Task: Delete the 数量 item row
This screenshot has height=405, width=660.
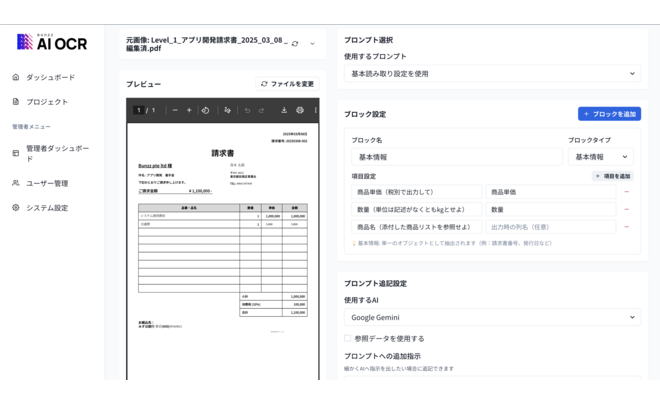Action: 626,210
